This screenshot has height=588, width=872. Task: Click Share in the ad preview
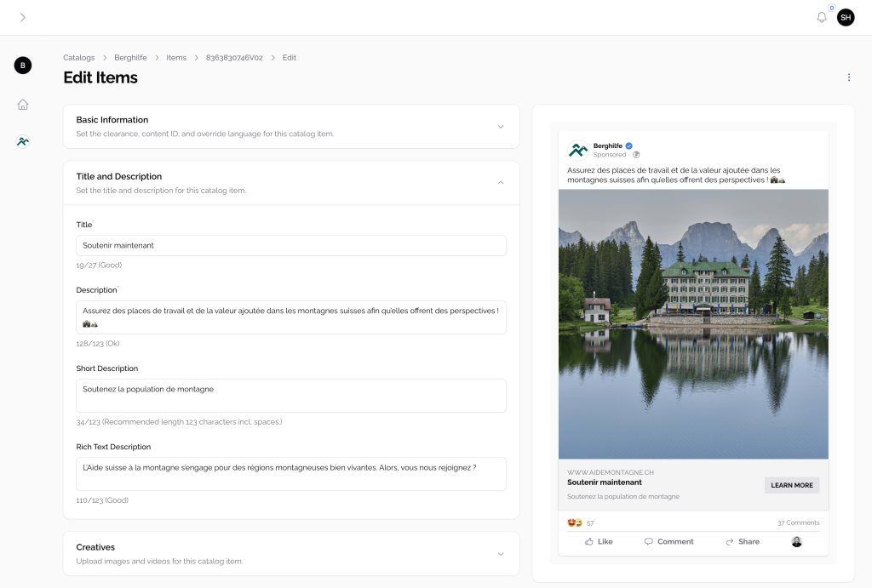(741, 541)
